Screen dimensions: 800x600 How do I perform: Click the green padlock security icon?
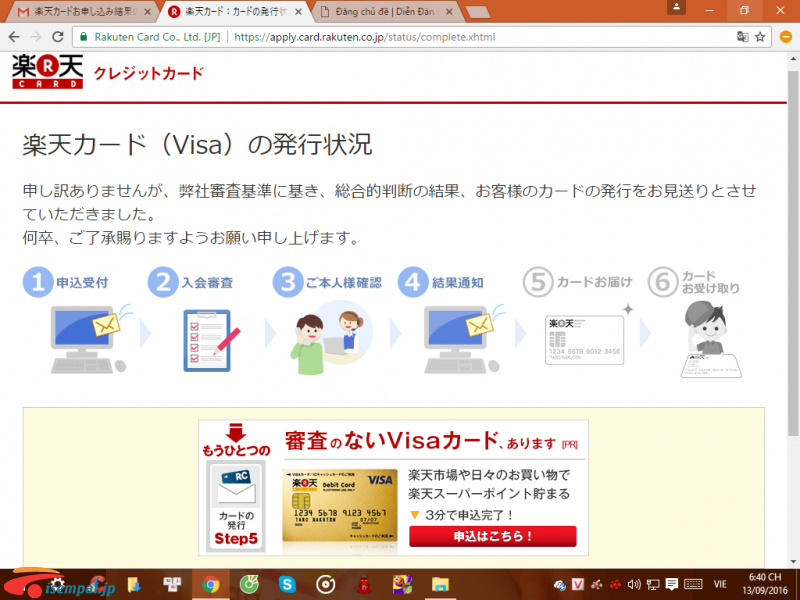pyautogui.click(x=83, y=37)
